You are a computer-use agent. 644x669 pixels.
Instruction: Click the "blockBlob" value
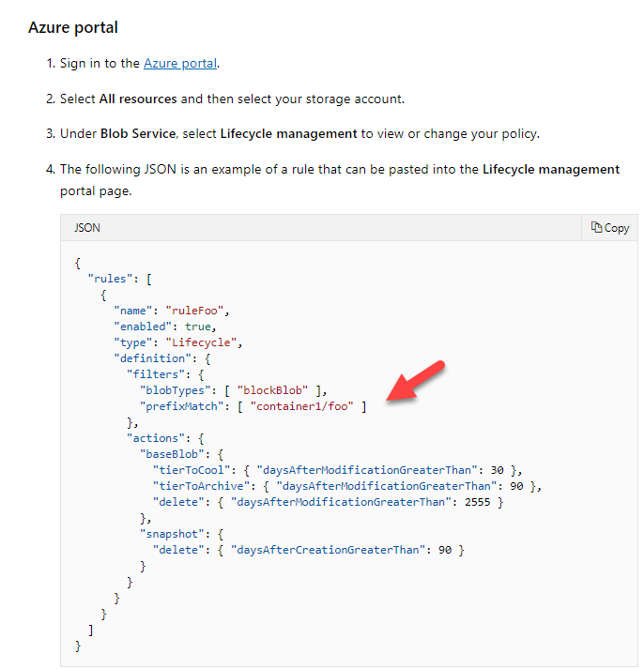click(x=272, y=390)
